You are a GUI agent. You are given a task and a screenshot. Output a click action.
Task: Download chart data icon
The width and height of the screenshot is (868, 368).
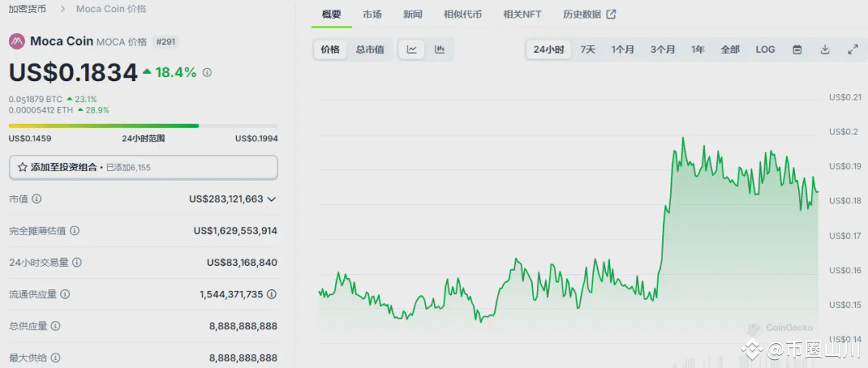pyautogui.click(x=825, y=50)
